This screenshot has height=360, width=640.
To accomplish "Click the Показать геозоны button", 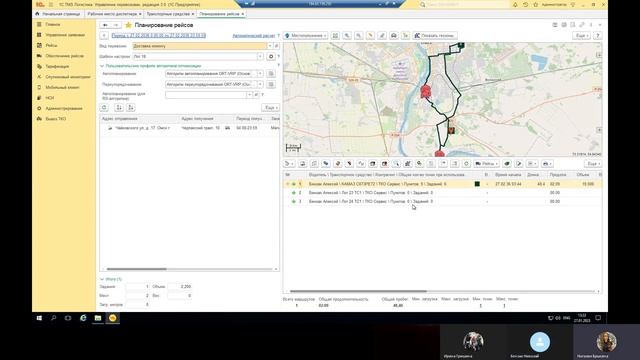I will point(435,36).
